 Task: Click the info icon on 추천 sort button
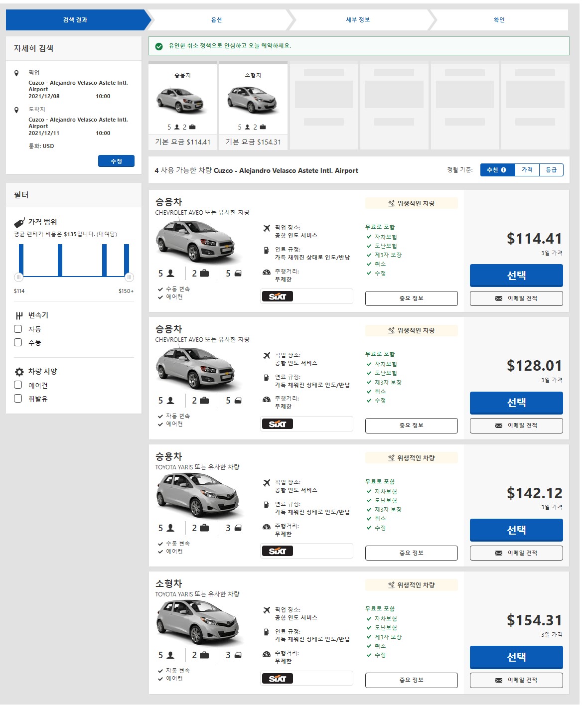[x=503, y=170]
